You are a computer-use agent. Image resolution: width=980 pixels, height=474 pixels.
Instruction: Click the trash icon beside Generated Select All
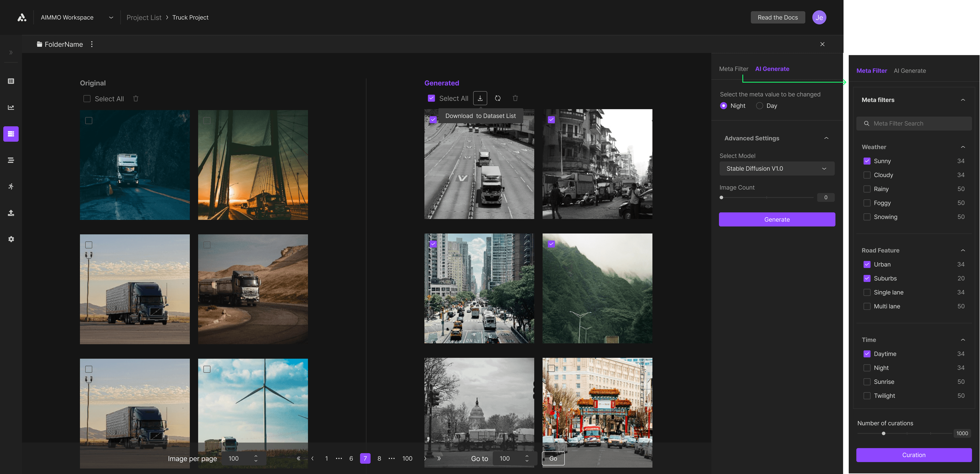515,98
